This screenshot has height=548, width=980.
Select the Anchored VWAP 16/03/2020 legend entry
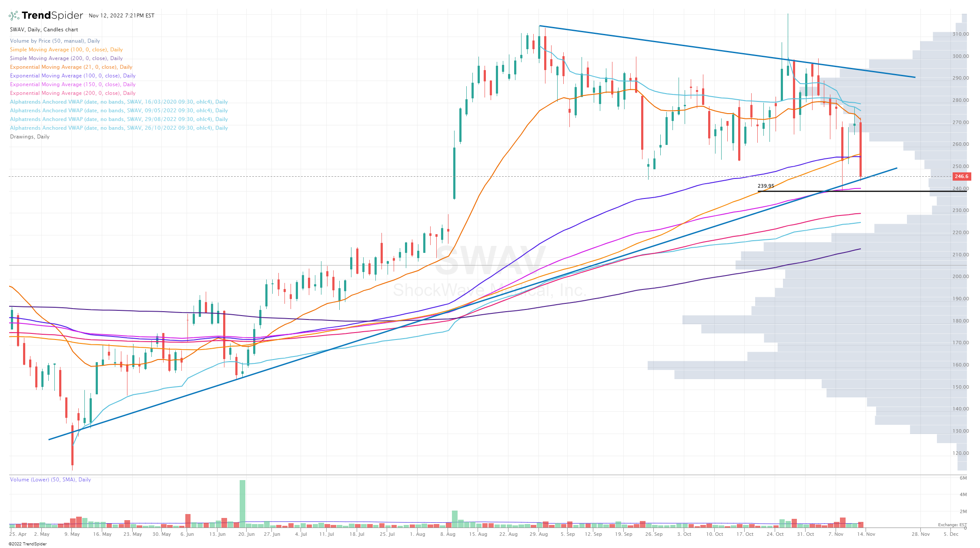pyautogui.click(x=119, y=102)
